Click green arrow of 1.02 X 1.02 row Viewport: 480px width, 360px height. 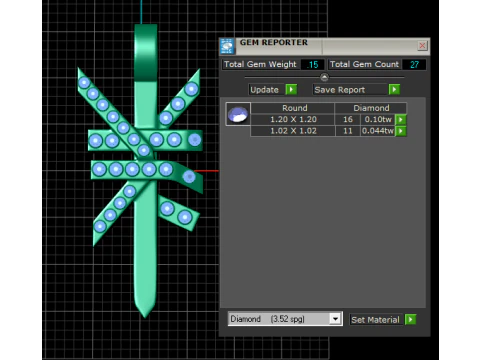(401, 131)
